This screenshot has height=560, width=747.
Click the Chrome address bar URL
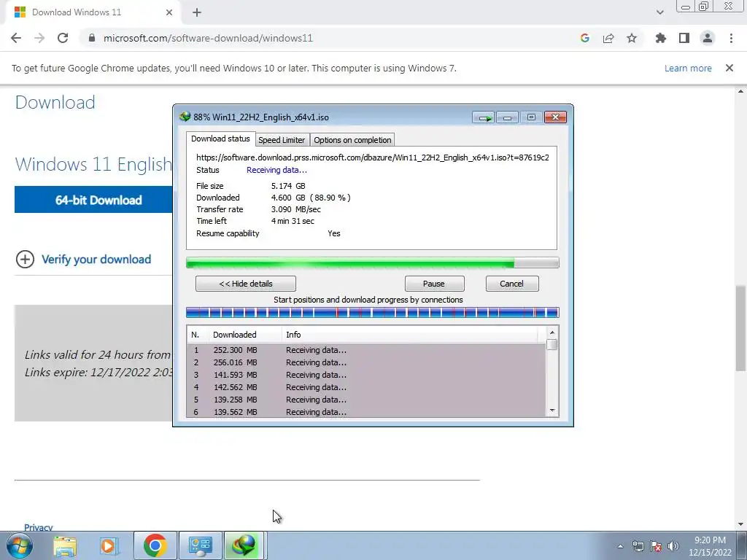click(208, 38)
